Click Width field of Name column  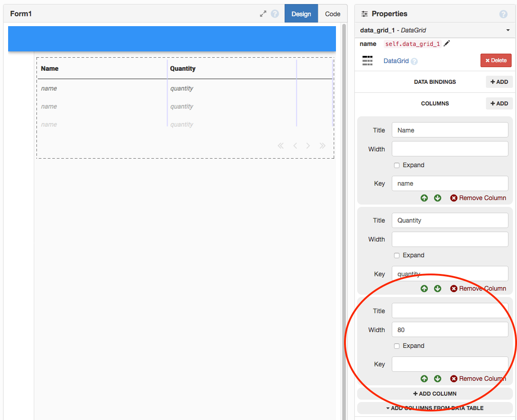point(450,149)
